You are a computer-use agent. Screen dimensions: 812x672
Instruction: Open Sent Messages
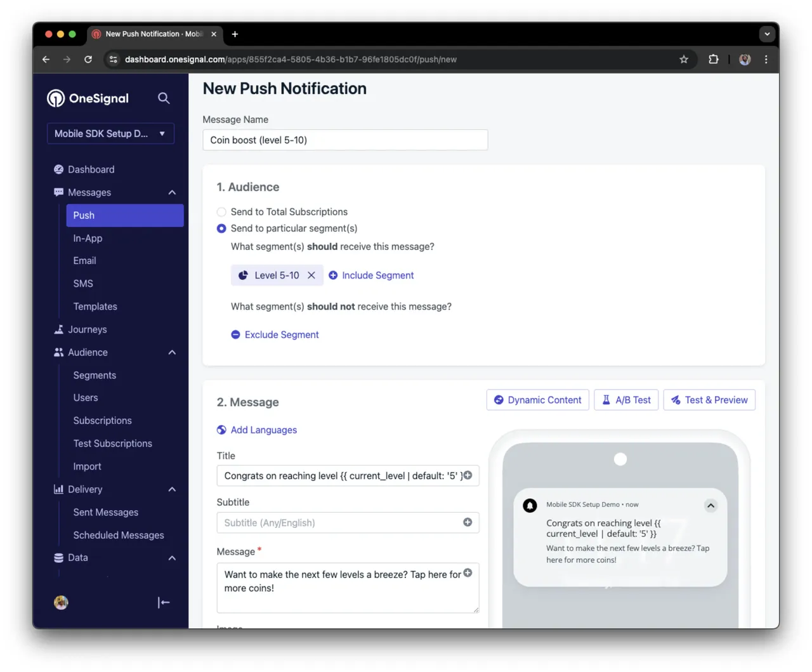coord(105,512)
